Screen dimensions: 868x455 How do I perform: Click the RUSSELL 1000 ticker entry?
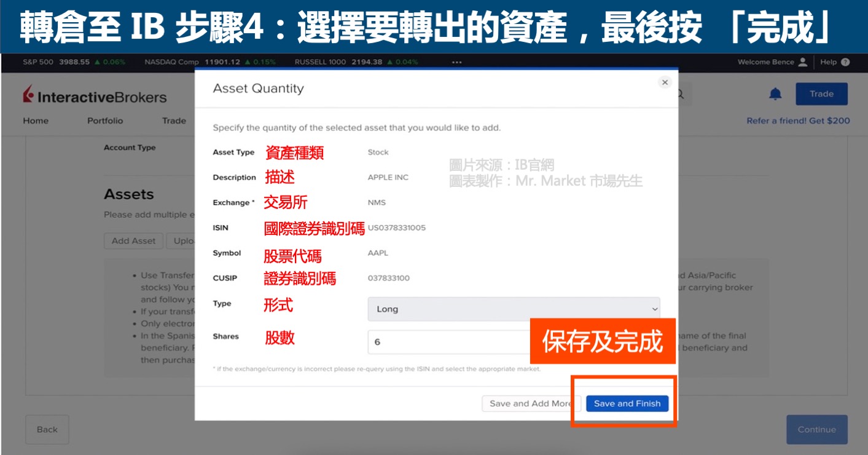pos(356,62)
